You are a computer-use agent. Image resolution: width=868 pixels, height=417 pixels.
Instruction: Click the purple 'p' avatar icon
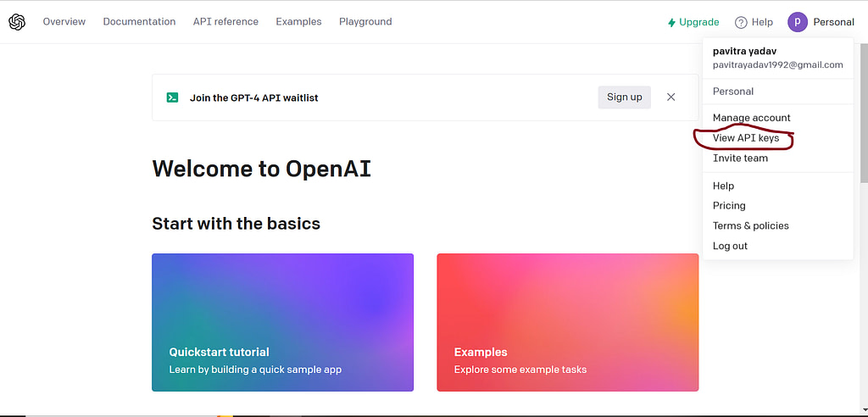[x=797, y=22]
